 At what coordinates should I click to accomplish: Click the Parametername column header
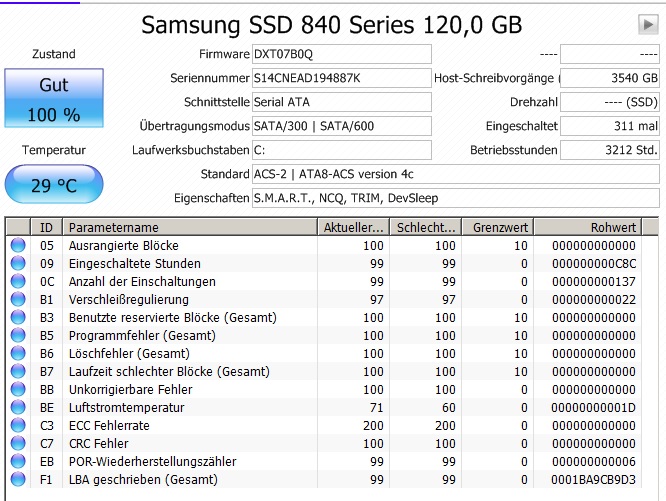[190, 227]
